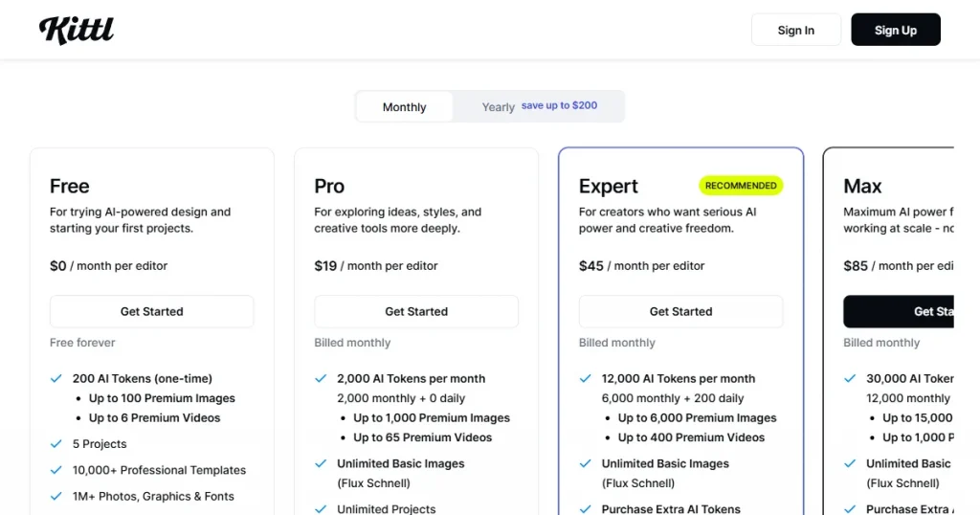
Task: Click the Pro plan heading
Action: point(329,187)
